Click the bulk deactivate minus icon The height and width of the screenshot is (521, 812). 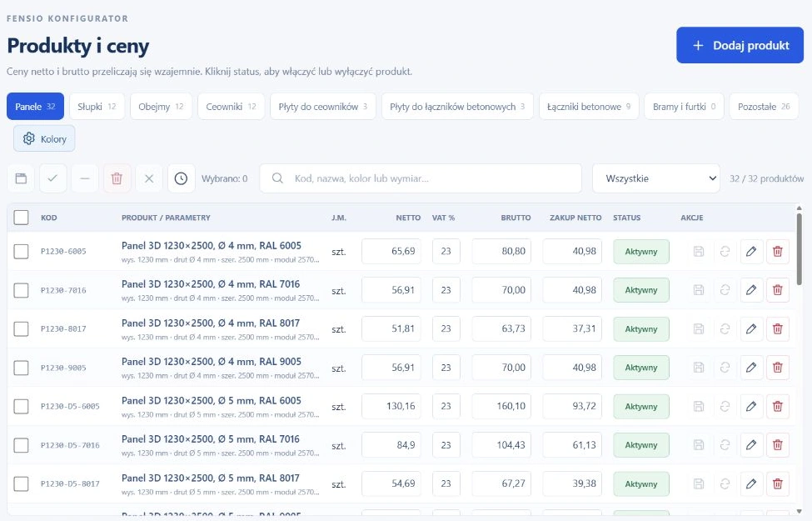(85, 178)
